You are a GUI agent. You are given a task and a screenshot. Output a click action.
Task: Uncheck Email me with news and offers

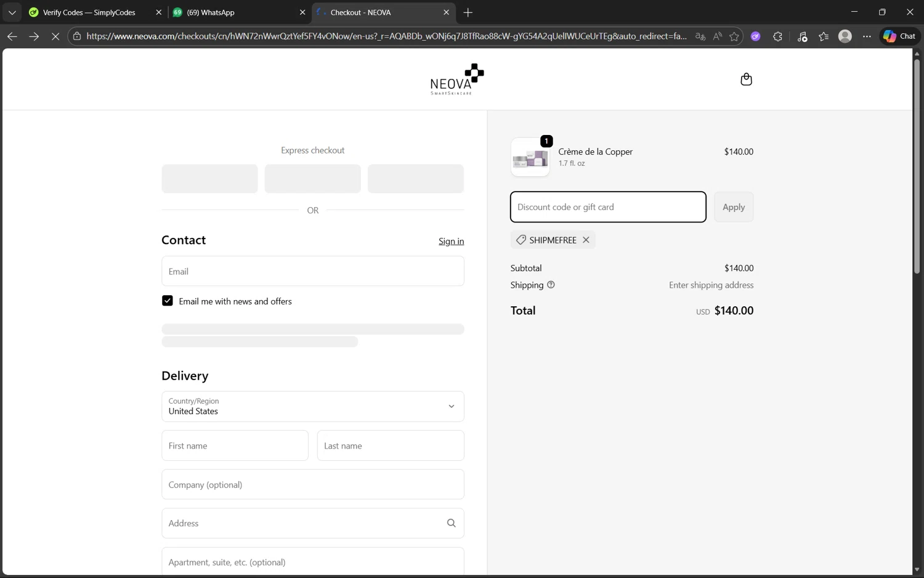click(168, 301)
